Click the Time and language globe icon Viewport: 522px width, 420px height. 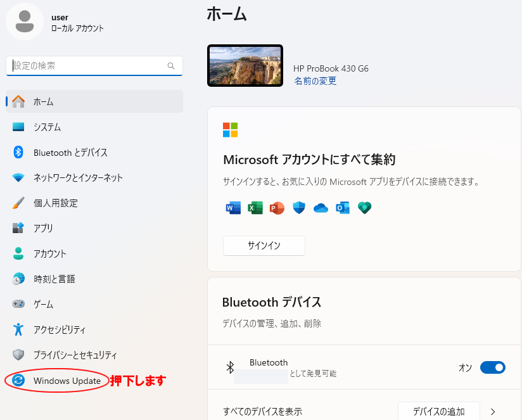18,279
